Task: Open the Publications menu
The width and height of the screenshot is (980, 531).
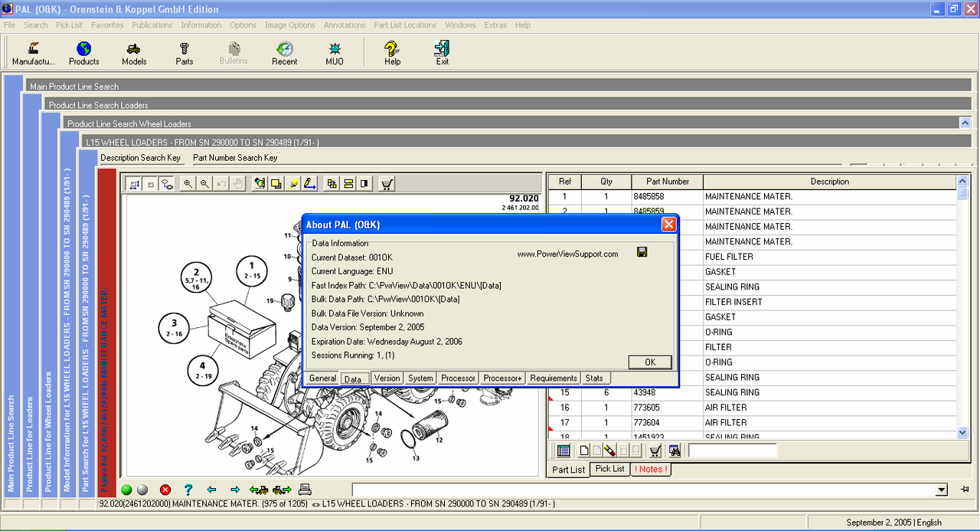Action: [152, 25]
